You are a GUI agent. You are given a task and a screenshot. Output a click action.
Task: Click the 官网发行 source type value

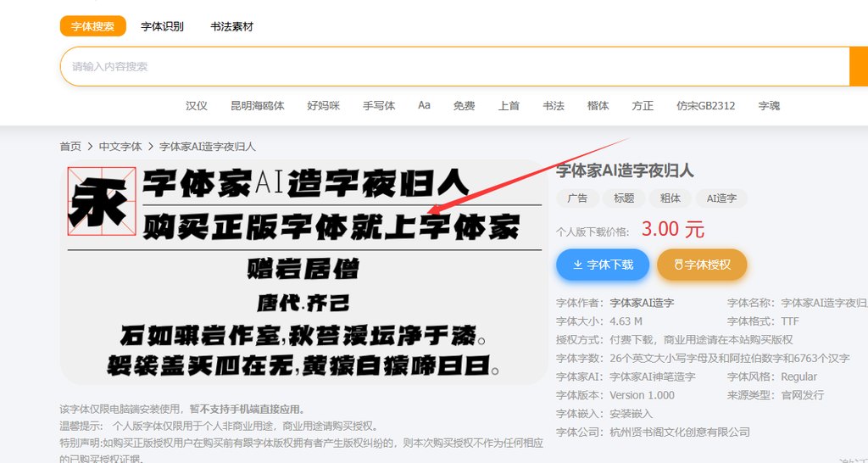coord(802,395)
